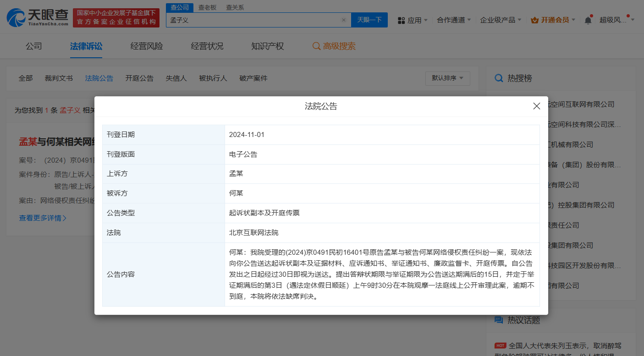Expand the 企业级产品 dropdown
Image resolution: width=644 pixels, height=356 pixels.
501,20
